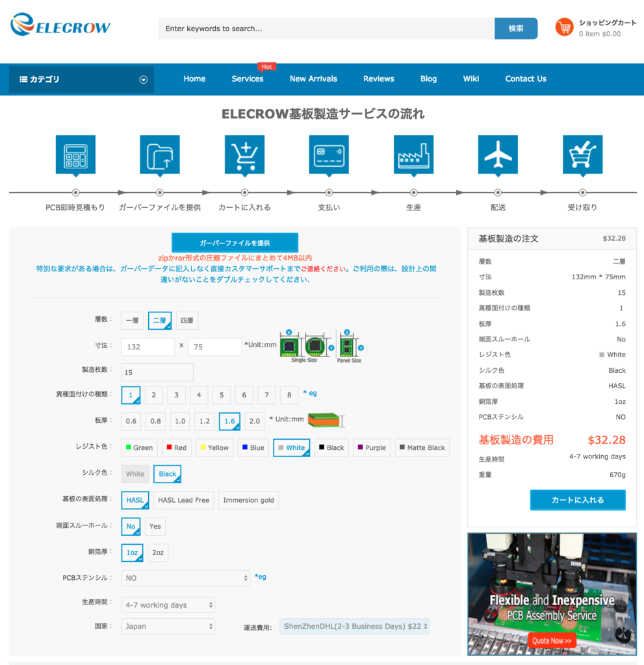This screenshot has width=644, height=665.
Task: Click the Elecrow logo
Action: click(x=60, y=25)
